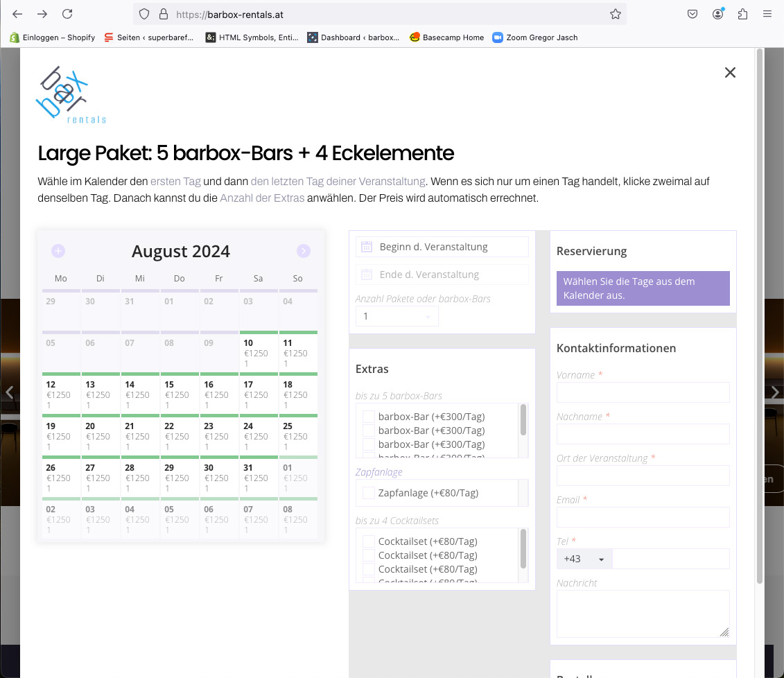Focus the Vorname input field

click(643, 392)
